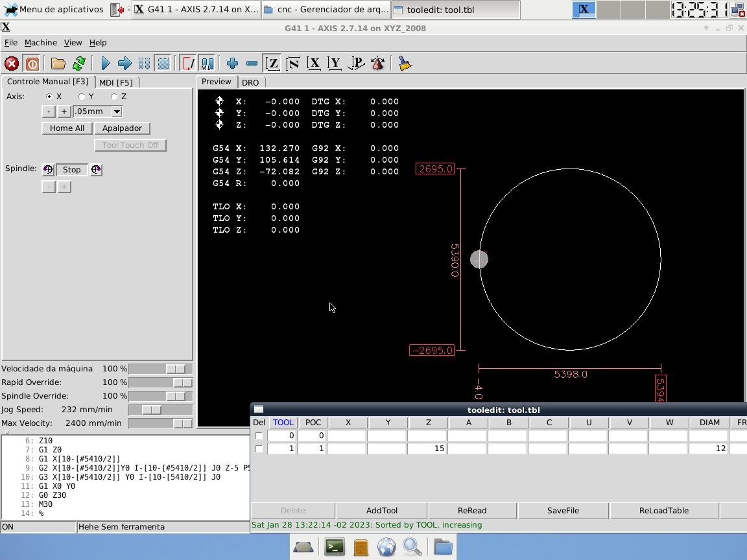Screen dimensions: 747x560
Task: Toggle machine power icon
Action: (x=32, y=64)
